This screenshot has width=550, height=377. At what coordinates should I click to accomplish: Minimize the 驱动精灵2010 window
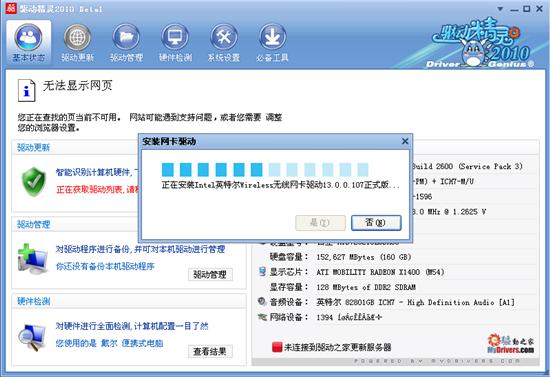[x=514, y=9]
